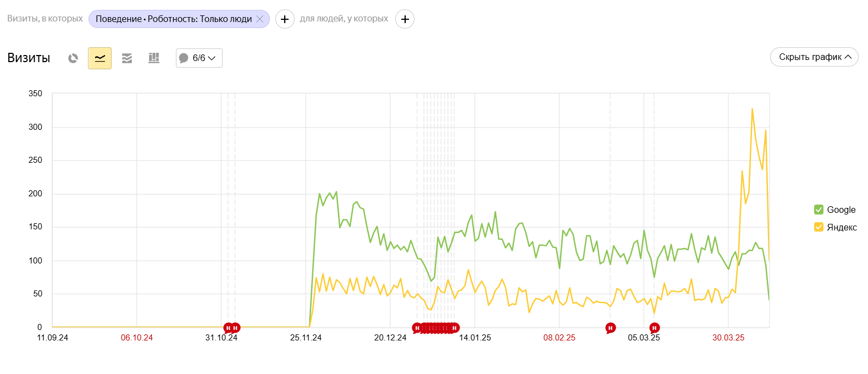The height and width of the screenshot is (374, 868).
Task: Add a condition after для людей, у которых
Action: [405, 19]
